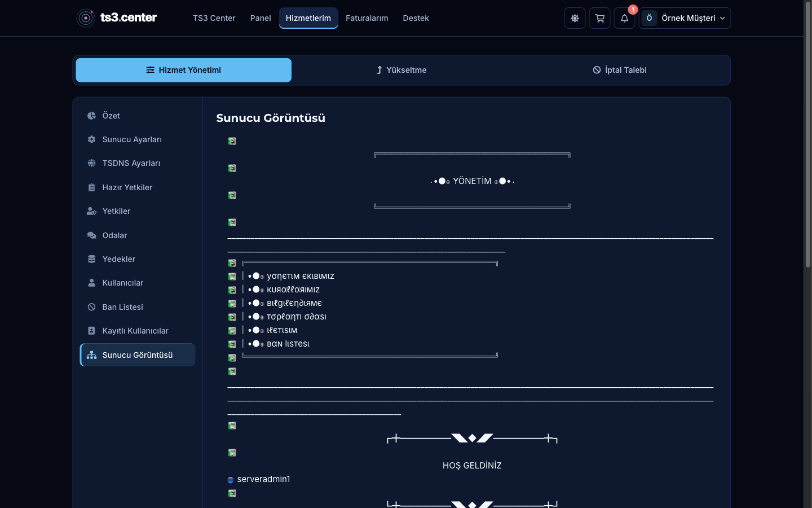Select the HOŞ GELDİNİZ channel

(471, 466)
